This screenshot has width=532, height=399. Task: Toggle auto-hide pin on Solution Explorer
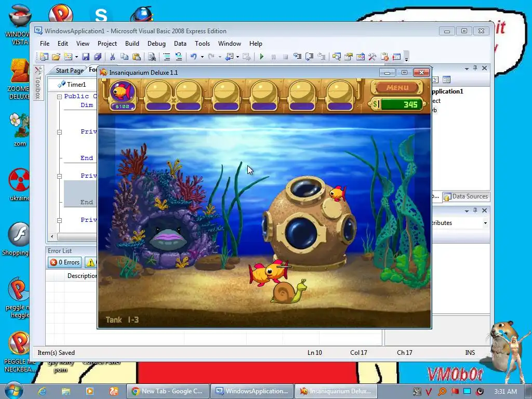coord(475,68)
